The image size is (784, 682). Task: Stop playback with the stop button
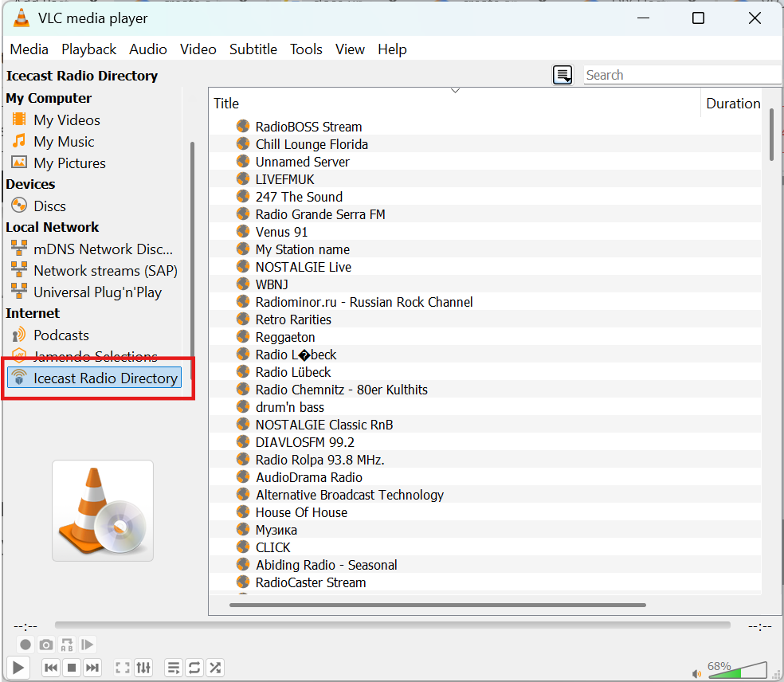tap(72, 668)
